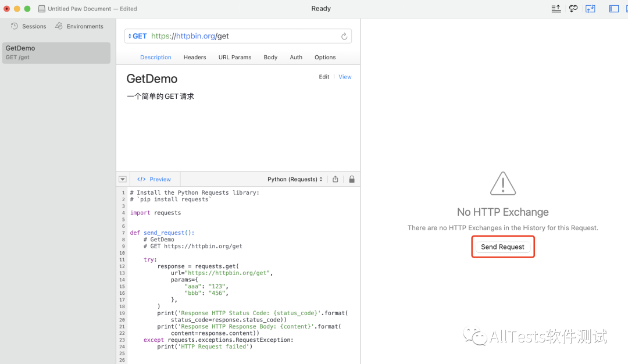Open the Environments panel
The width and height of the screenshot is (628, 364).
point(80,26)
